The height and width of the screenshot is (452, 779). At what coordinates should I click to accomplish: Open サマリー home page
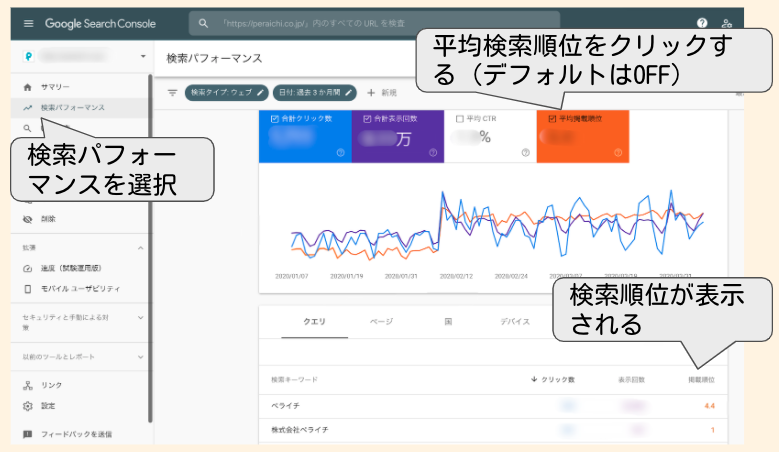click(55, 88)
